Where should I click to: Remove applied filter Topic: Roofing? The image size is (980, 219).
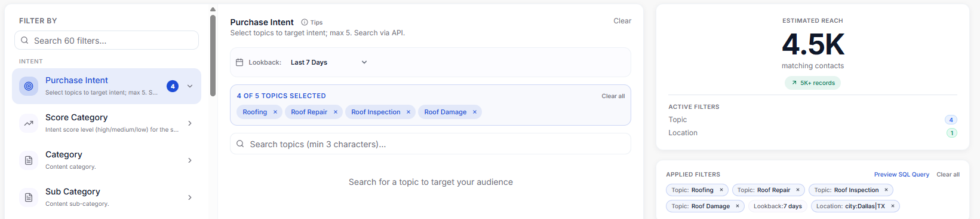pyautogui.click(x=721, y=190)
